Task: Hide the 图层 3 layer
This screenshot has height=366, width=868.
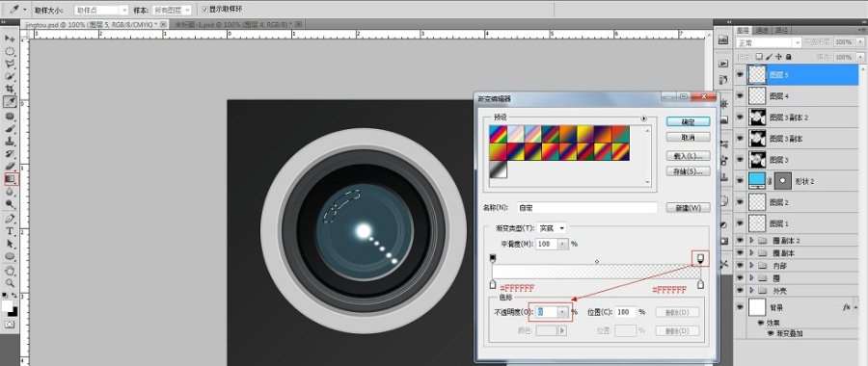Action: [740, 160]
